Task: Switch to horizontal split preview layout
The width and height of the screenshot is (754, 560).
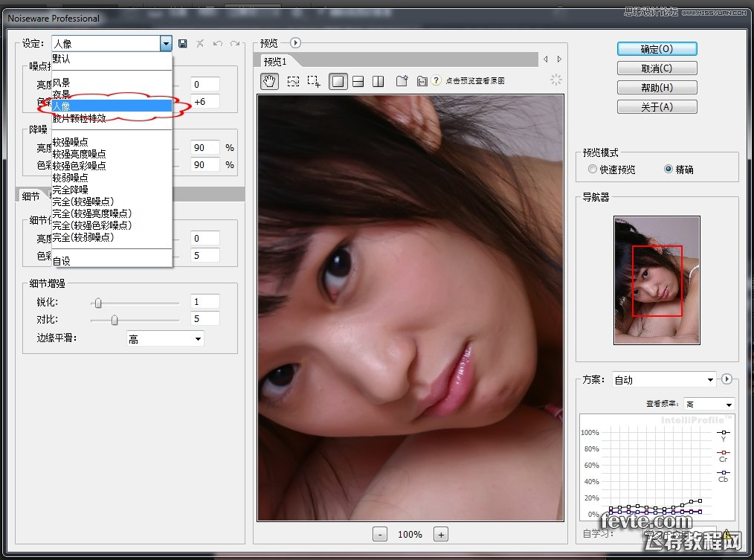Action: pos(358,81)
